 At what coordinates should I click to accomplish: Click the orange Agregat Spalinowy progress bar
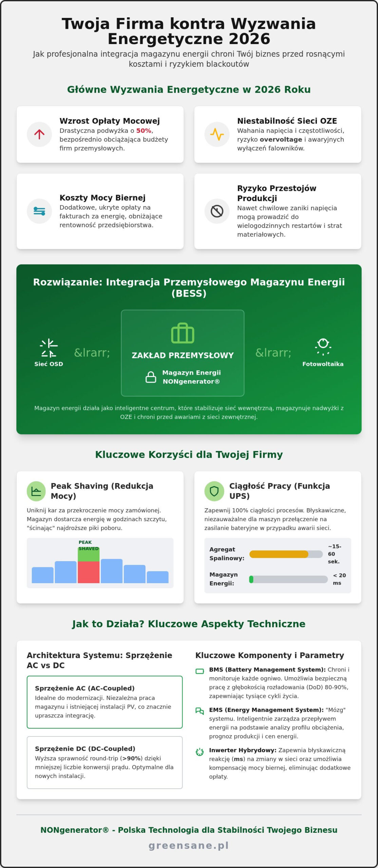[279, 554]
